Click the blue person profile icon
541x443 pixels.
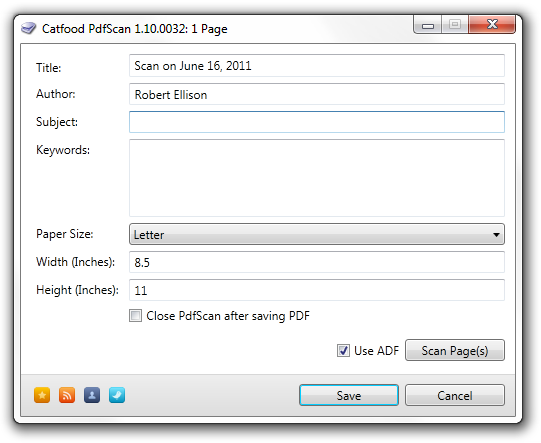click(92, 395)
